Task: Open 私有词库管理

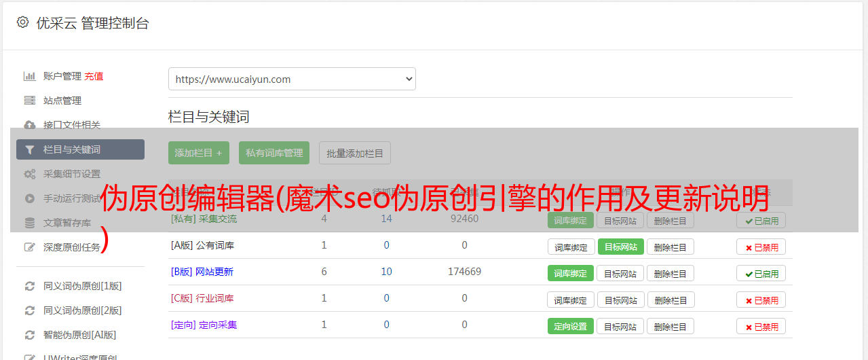Action: click(x=274, y=153)
